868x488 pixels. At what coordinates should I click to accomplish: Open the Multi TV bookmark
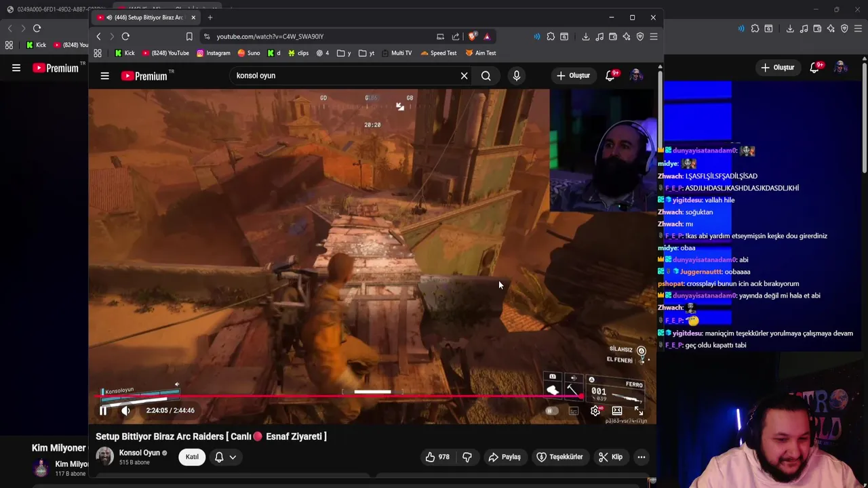pyautogui.click(x=396, y=53)
